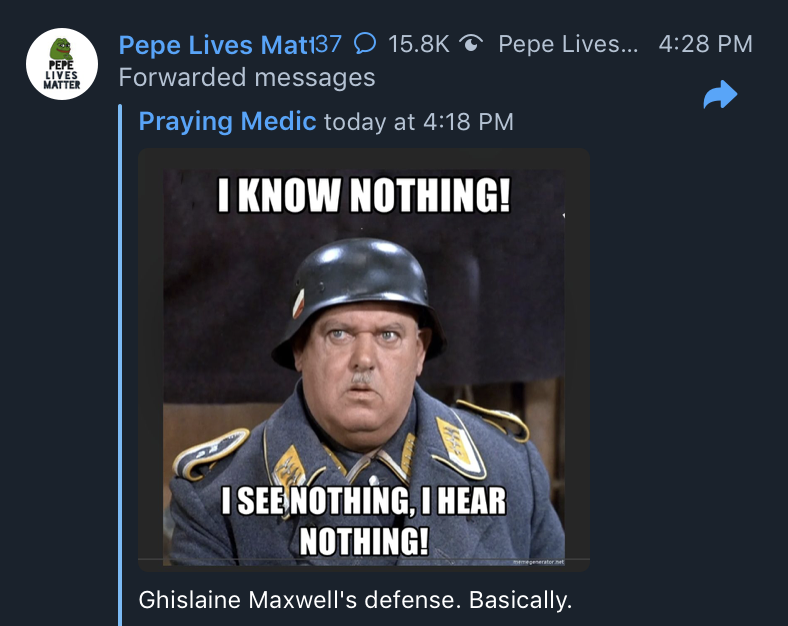Viewport: 788px width, 626px height.
Task: Click the 4:28 PM message timestamp
Action: click(x=706, y=44)
